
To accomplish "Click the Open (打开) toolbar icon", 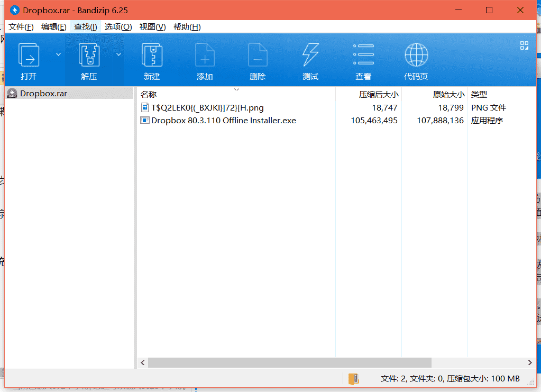I will pyautogui.click(x=29, y=55).
